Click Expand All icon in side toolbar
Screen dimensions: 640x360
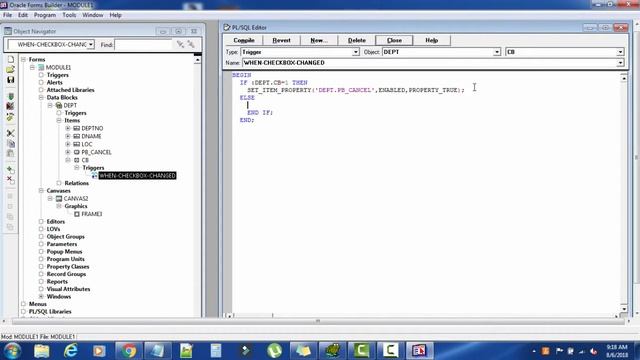[x=11, y=217]
